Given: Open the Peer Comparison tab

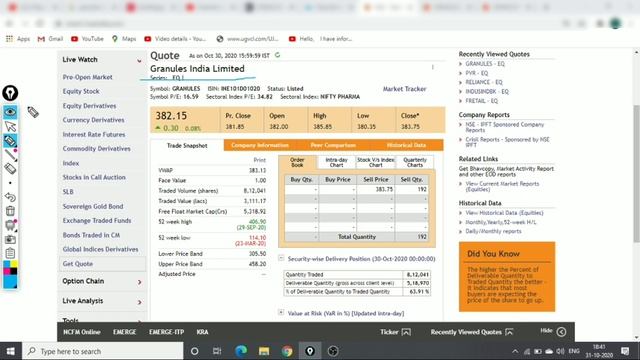Looking at the screenshot, I should pyautogui.click(x=333, y=145).
